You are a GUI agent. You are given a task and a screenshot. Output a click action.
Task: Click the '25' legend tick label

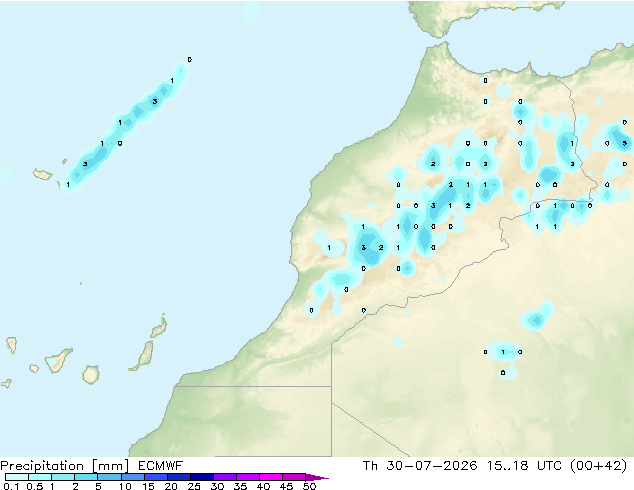[x=194, y=486]
